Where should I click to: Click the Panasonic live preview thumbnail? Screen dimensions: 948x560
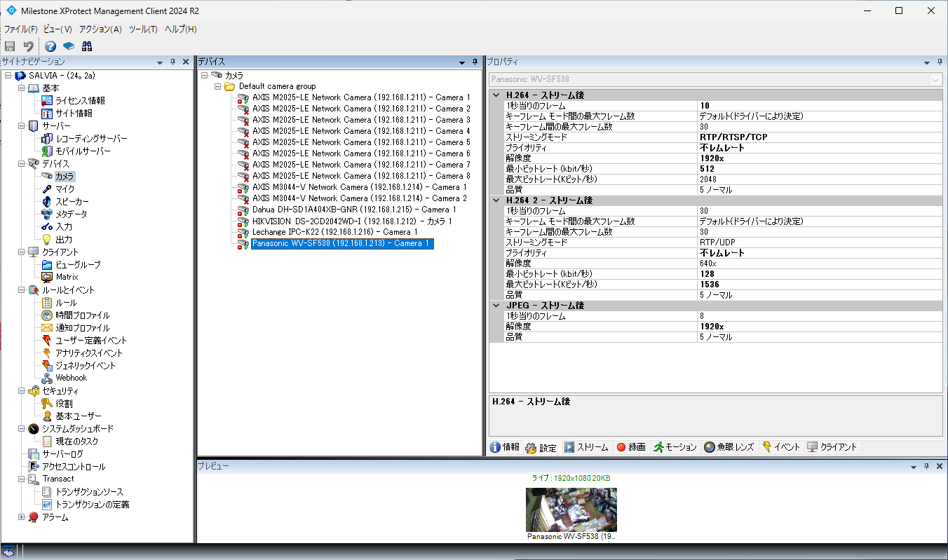571,510
